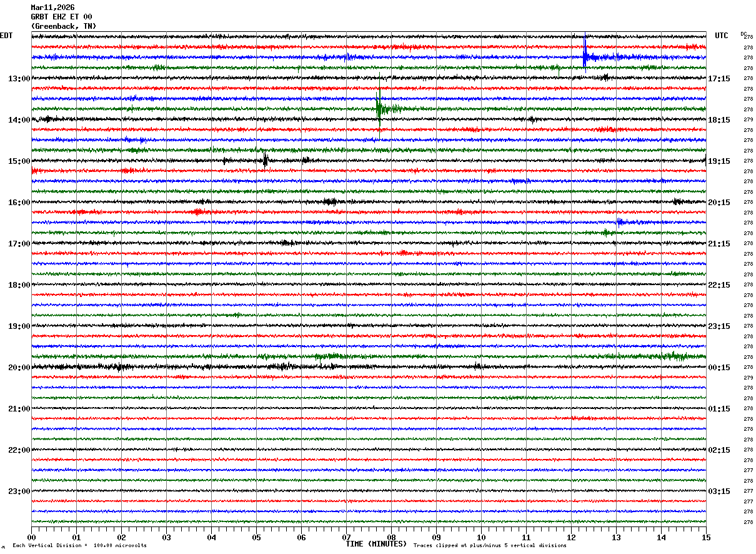Click minute 03 on the time axis

(166, 537)
